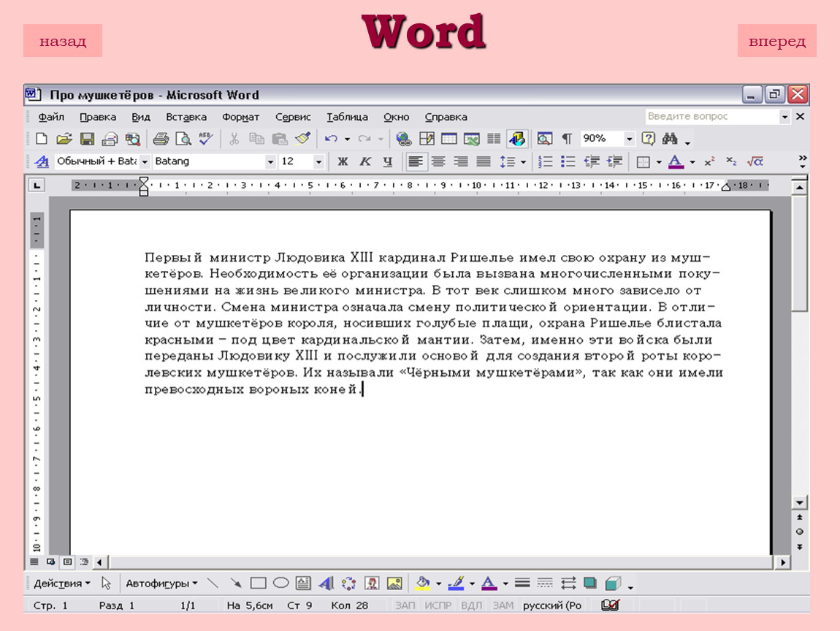Undo the last action with the Undo arrow
Screen dimensions: 840x631
pyautogui.click(x=331, y=139)
